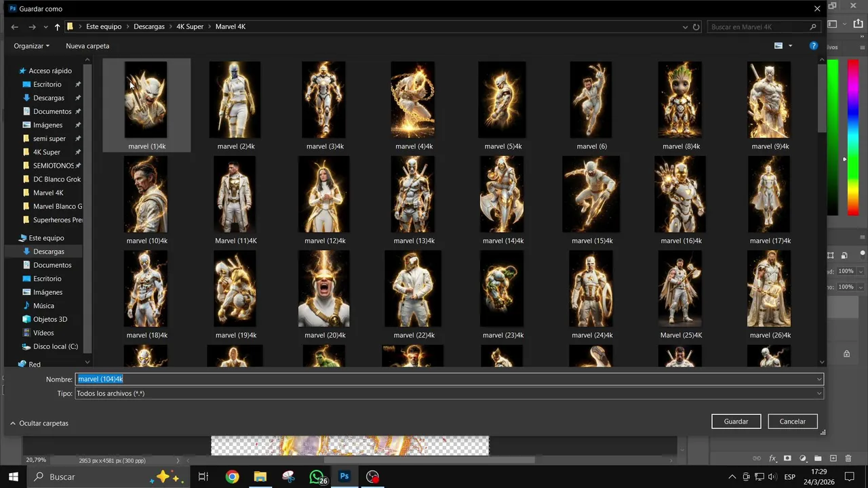Refresh the Marvel 4K folder listing
This screenshot has height=488, width=868.
(696, 27)
